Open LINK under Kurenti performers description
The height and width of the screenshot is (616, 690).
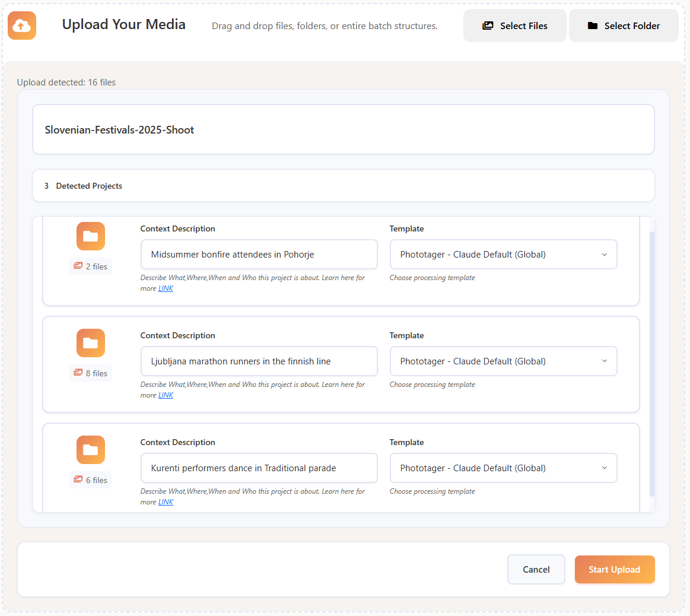point(166,502)
